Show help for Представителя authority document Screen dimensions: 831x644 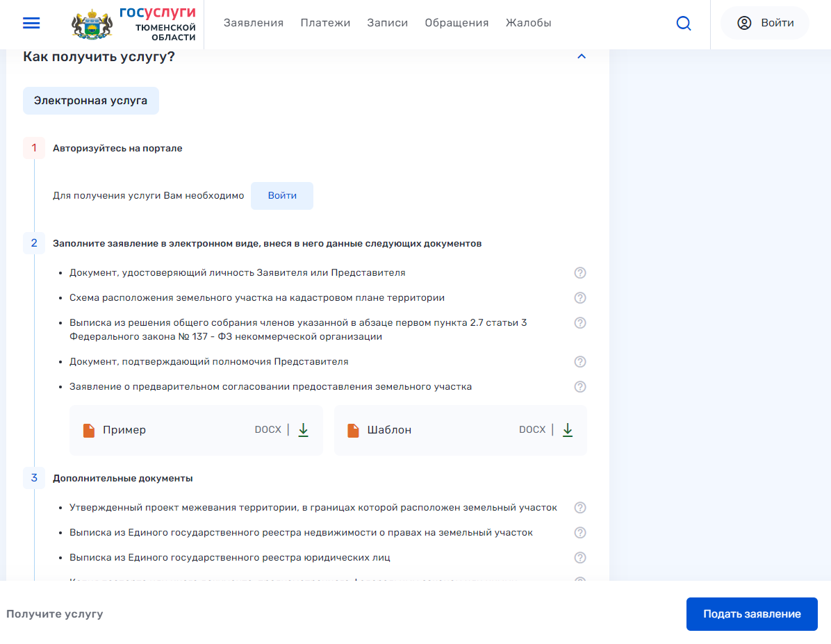[x=580, y=362]
